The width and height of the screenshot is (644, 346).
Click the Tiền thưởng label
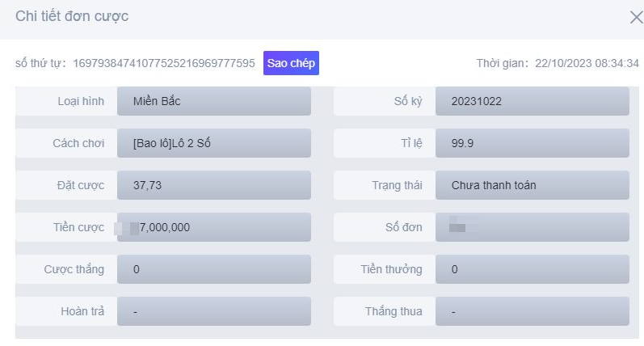391,269
